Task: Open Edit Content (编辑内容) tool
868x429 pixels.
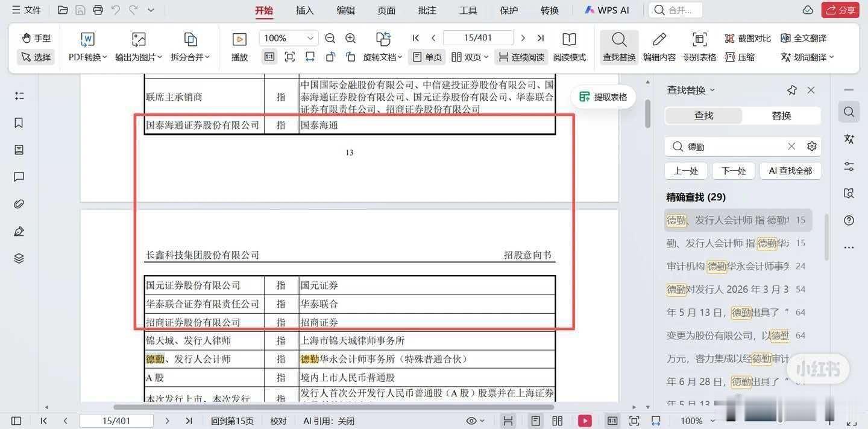Action: click(659, 47)
